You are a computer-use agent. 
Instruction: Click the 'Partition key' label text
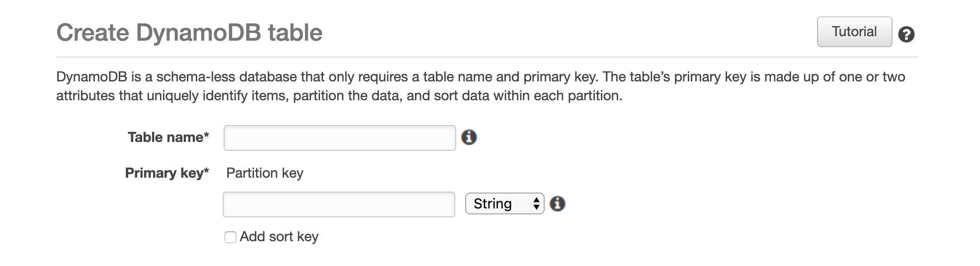(264, 173)
